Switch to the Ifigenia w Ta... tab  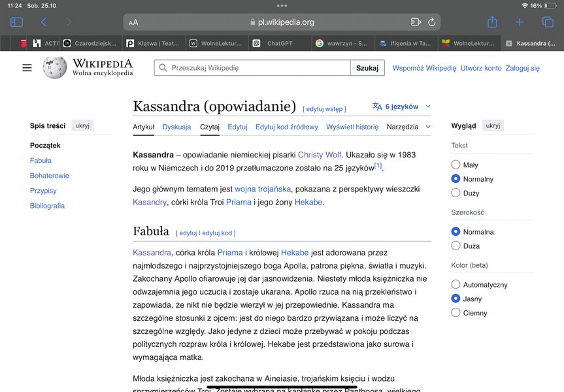tap(406, 44)
